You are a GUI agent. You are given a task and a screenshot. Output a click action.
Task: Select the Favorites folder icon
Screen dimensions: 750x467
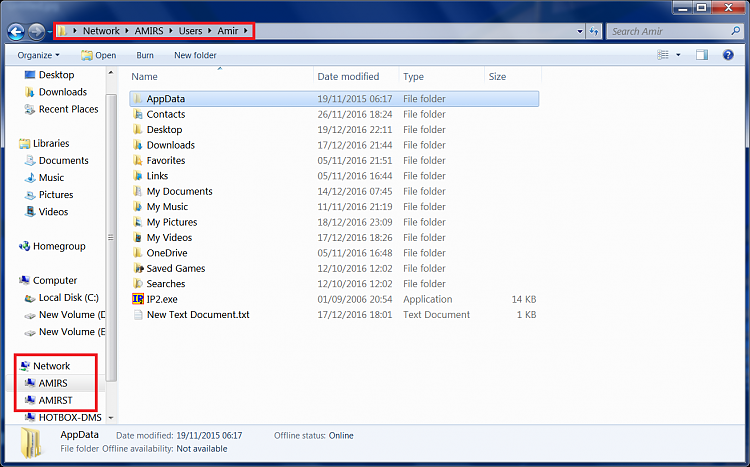[138, 160]
